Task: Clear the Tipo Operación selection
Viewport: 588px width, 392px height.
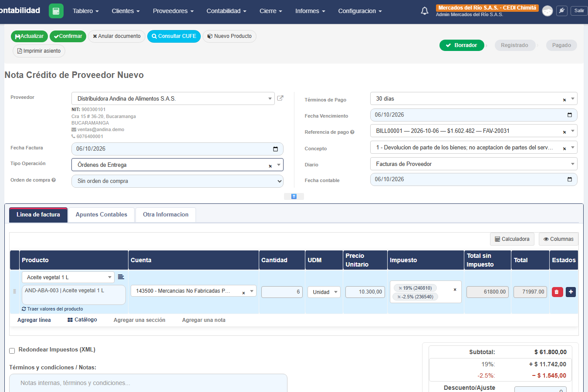Action: pos(270,166)
